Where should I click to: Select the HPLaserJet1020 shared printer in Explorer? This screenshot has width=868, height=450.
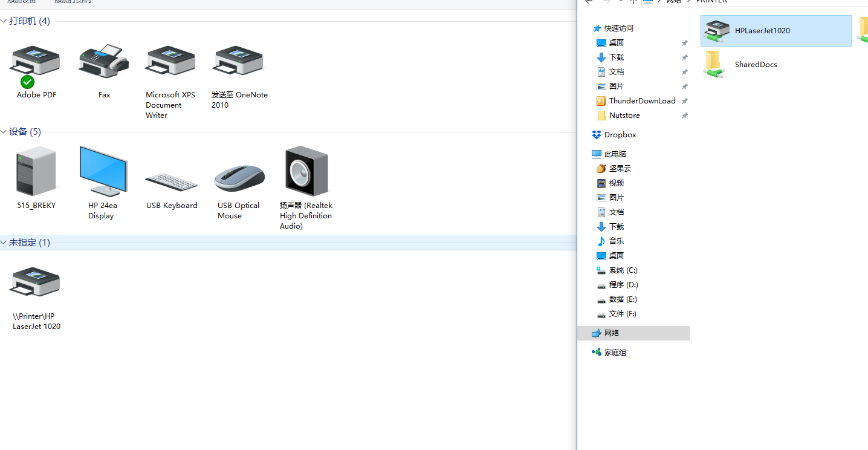pyautogui.click(x=776, y=31)
